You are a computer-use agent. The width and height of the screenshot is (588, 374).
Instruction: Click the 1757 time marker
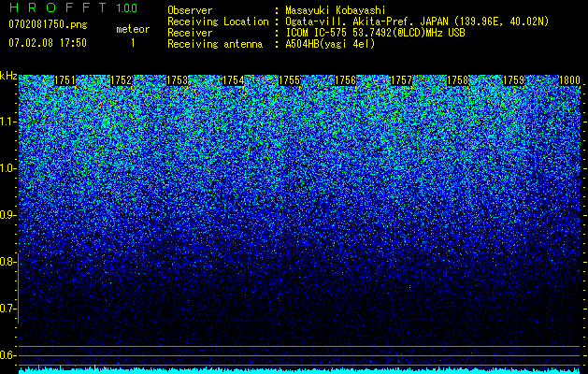[401, 80]
